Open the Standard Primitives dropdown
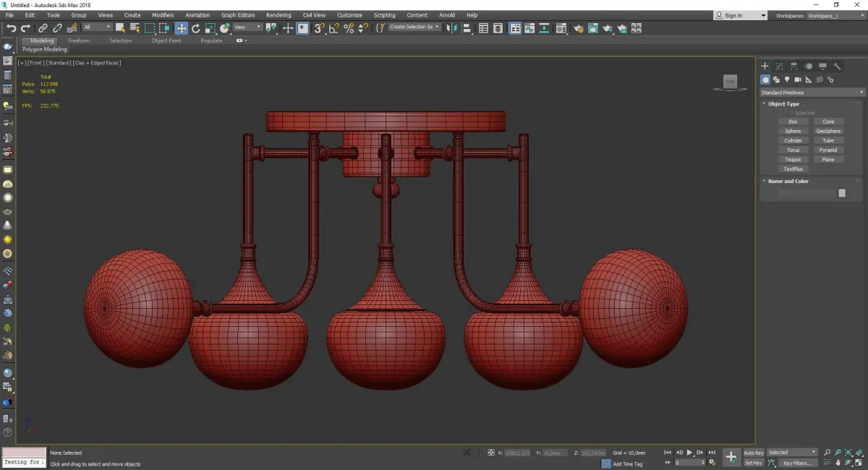The width and height of the screenshot is (868, 470). click(x=812, y=93)
